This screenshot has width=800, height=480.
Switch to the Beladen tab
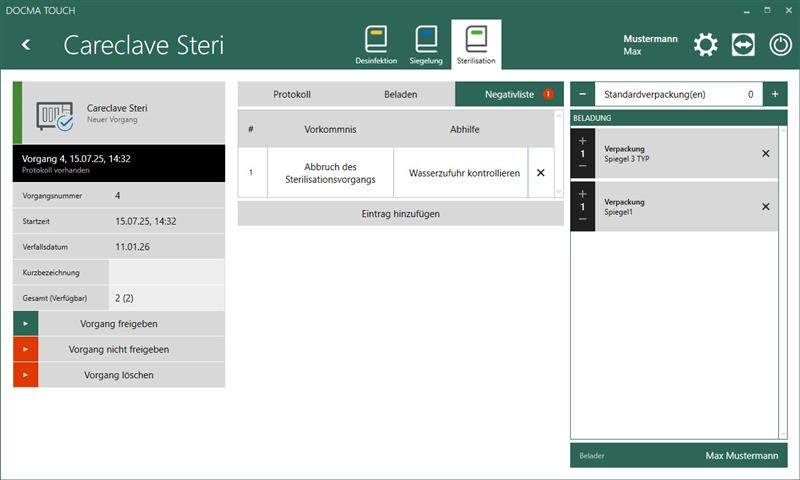point(400,94)
